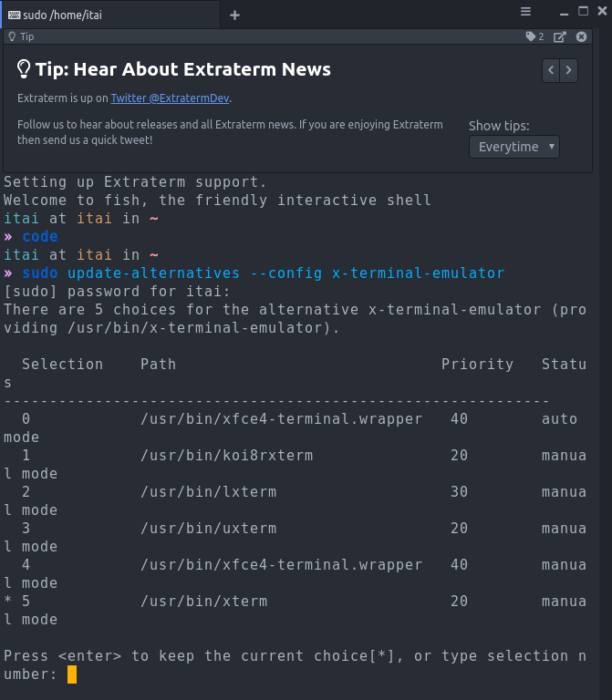This screenshot has width=612, height=700.
Task: Click the '/usr/bin/xterm' path
Action: (204, 602)
